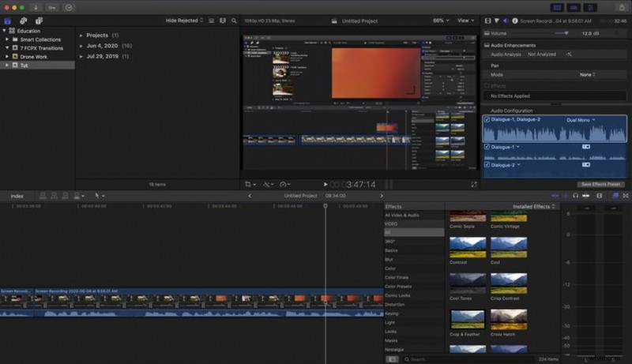The height and width of the screenshot is (364, 632).
Task: Select All Video & Audio effects category
Action: [x=414, y=216]
